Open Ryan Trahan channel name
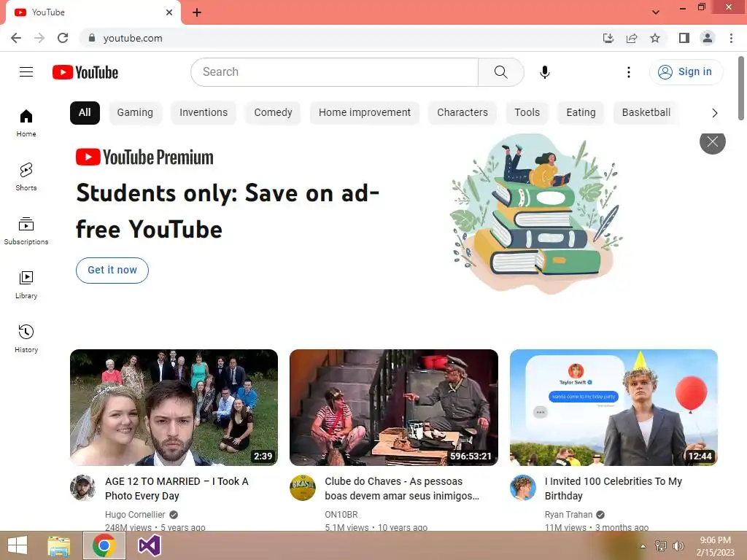The width and height of the screenshot is (747, 560). (x=568, y=515)
